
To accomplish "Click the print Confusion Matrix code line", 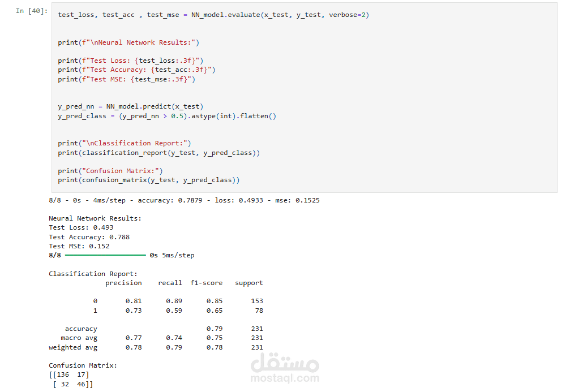I will 110,171.
